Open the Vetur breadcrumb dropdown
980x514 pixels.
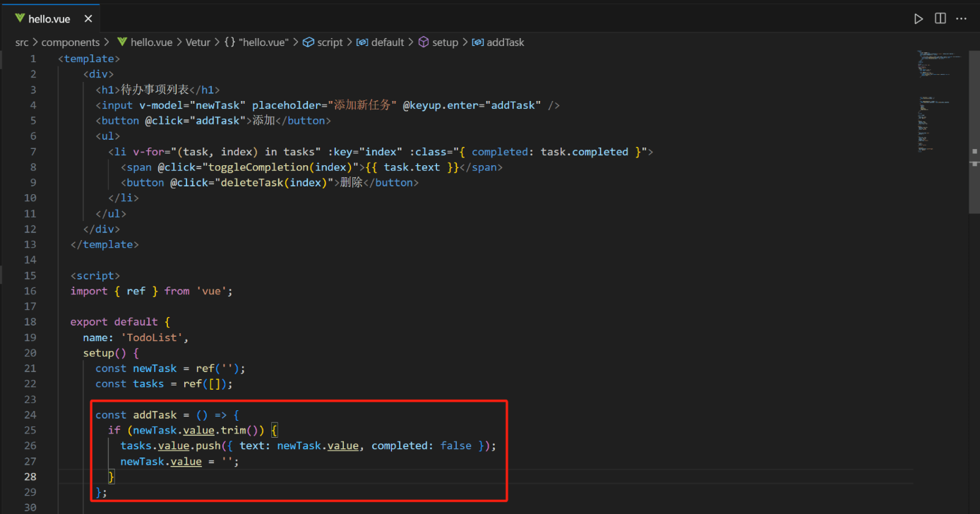[x=198, y=42]
